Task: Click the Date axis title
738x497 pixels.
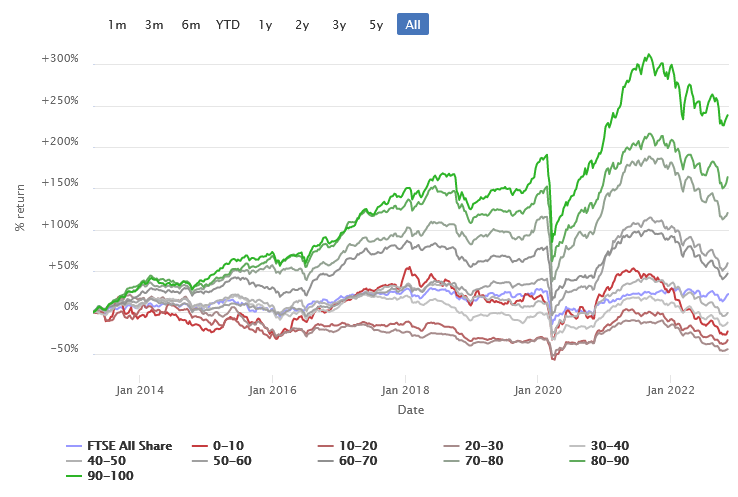Action: [x=411, y=410]
